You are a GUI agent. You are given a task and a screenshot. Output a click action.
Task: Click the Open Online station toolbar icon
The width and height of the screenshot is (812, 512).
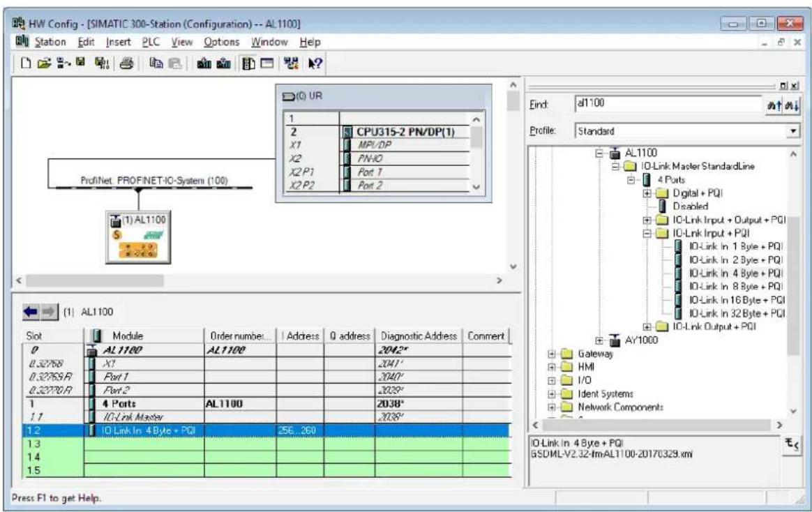63,63
